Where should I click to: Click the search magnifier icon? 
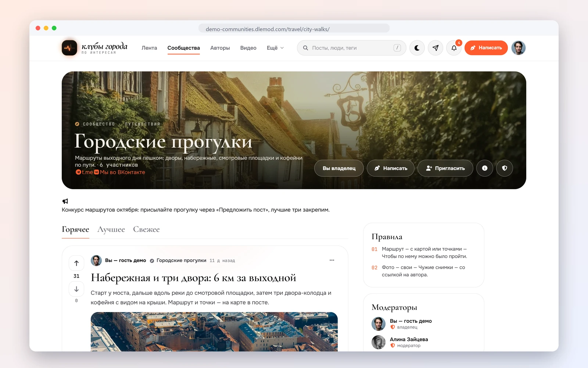(x=305, y=48)
